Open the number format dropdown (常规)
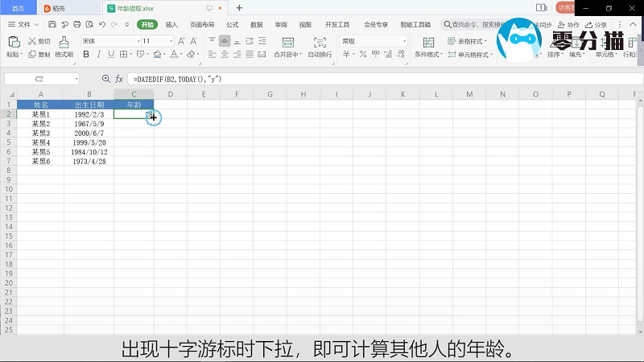This screenshot has height=362, width=644. [404, 41]
